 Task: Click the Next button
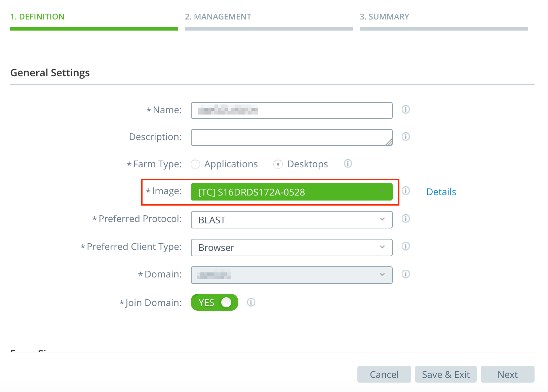click(507, 374)
